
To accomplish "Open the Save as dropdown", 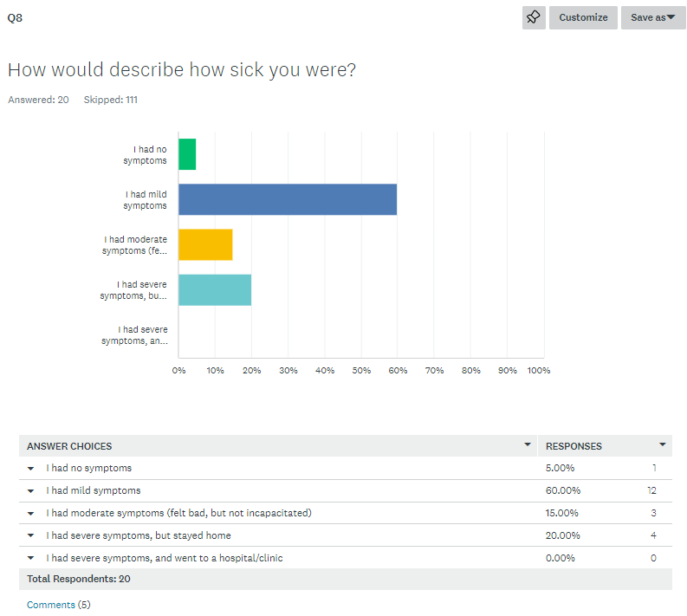I will [652, 17].
